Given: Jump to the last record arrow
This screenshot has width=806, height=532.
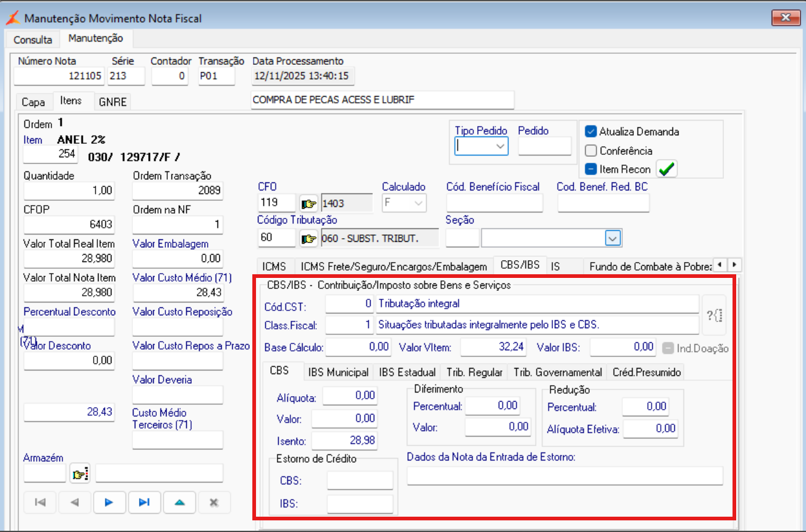Looking at the screenshot, I should [x=144, y=502].
